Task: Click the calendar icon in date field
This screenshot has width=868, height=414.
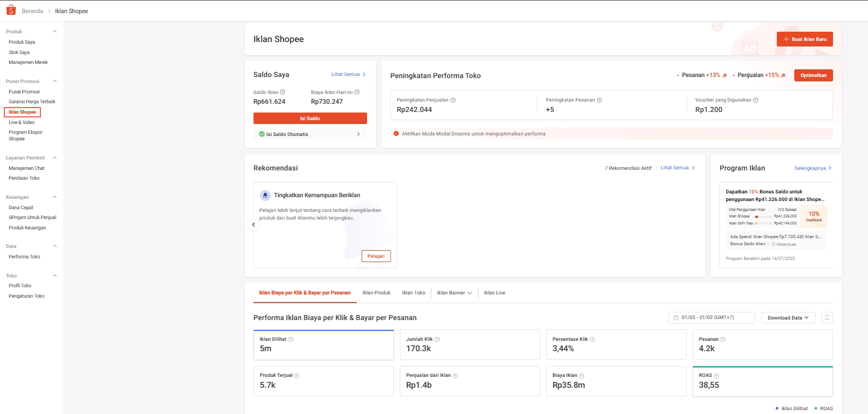Action: pos(676,317)
